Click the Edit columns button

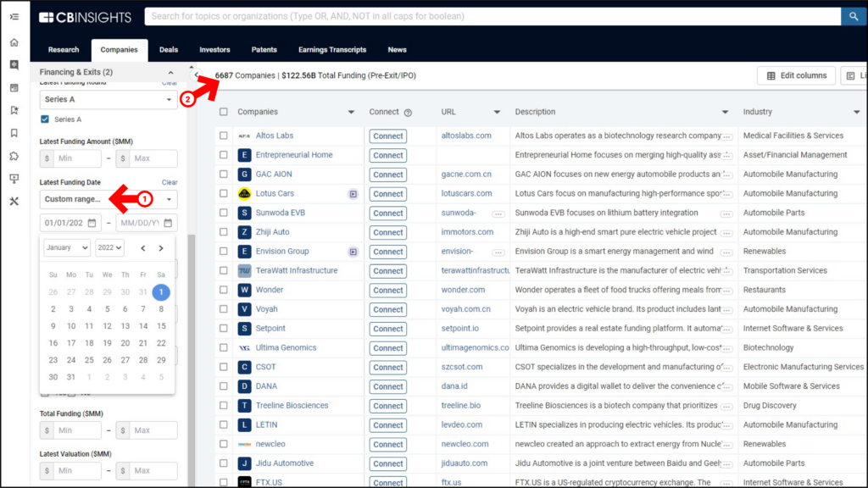[x=796, y=75]
